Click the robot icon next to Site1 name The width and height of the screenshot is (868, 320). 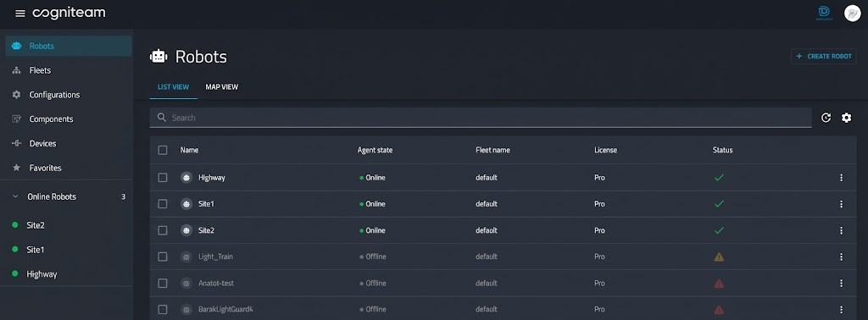coord(186,204)
